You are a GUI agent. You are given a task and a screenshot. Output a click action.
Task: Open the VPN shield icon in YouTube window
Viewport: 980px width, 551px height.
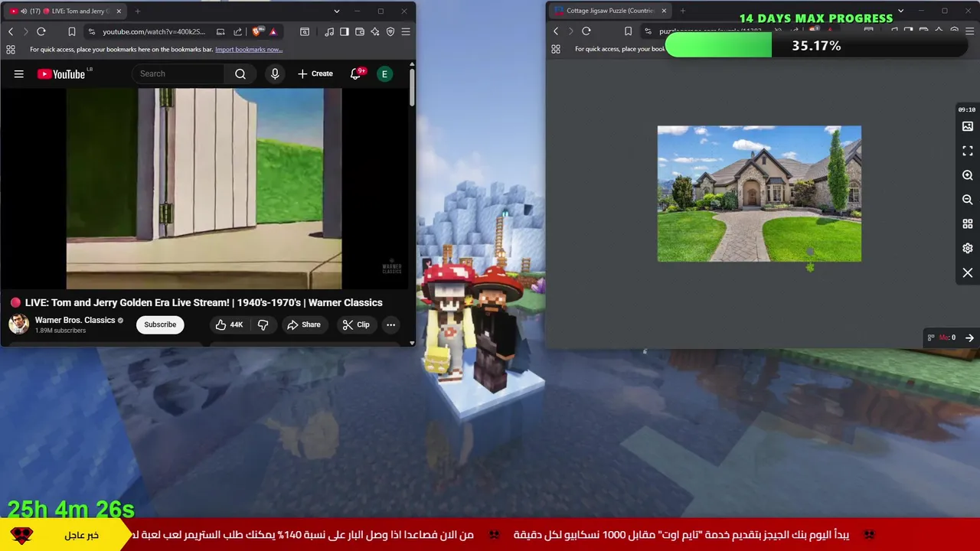click(390, 31)
